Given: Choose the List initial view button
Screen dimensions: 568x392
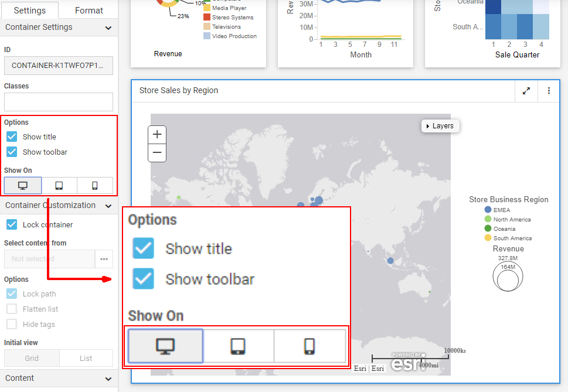Looking at the screenshot, I should click(x=86, y=358).
